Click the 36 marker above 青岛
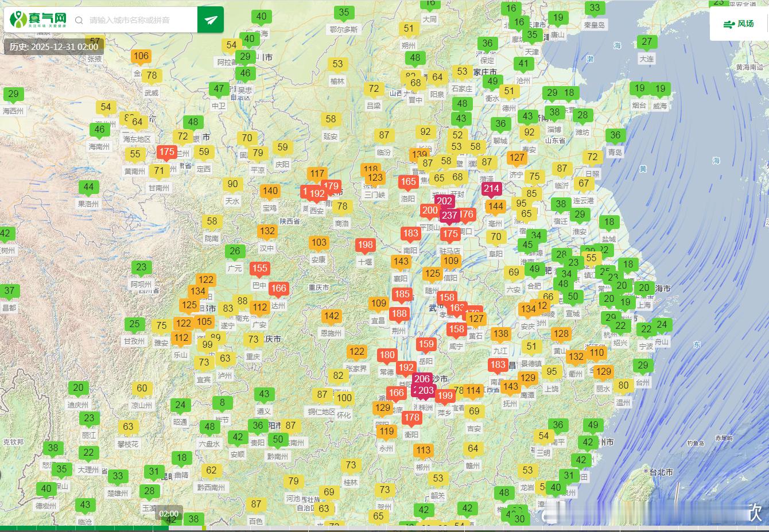769x532 pixels. [615, 137]
